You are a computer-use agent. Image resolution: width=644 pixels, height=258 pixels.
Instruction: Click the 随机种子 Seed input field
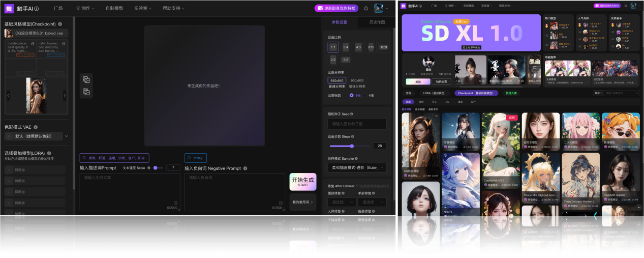click(357, 124)
